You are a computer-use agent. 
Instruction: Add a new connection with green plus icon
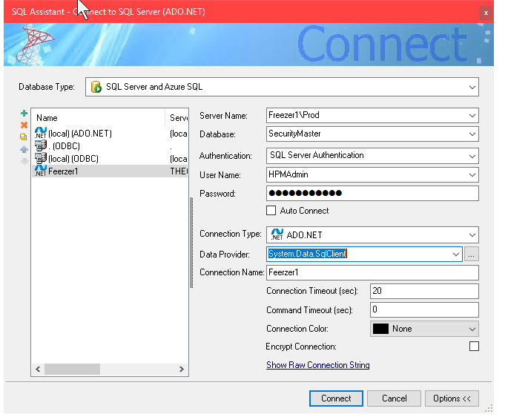point(24,113)
